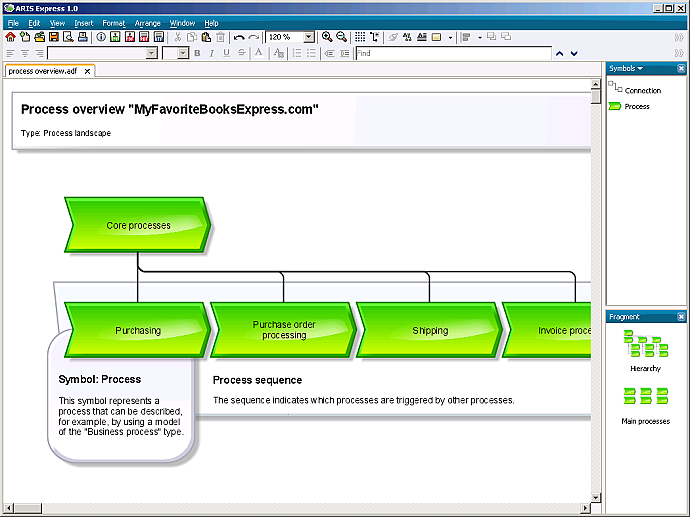Screen dimensions: 690x517
Task: Click the align objects icon
Action: [x=466, y=37]
